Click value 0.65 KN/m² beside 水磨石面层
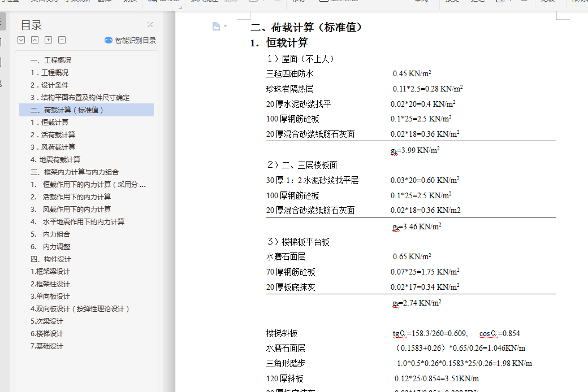This screenshot has height=392, width=588. [412, 256]
